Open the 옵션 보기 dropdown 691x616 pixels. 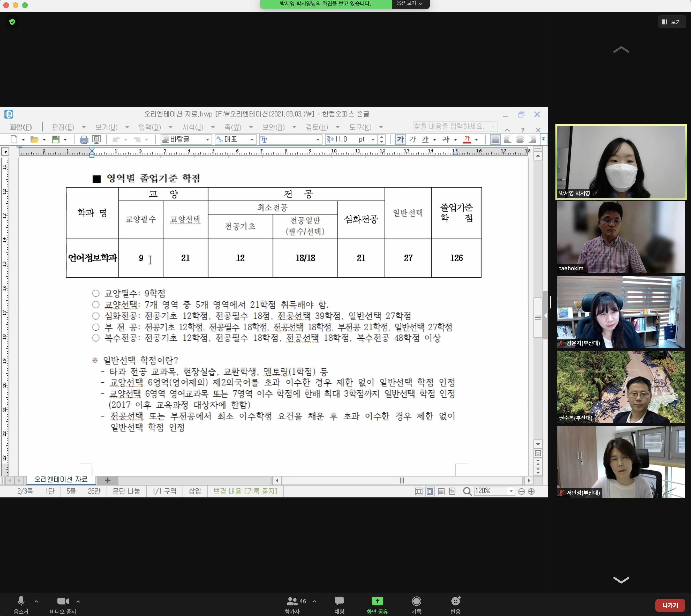410,3
